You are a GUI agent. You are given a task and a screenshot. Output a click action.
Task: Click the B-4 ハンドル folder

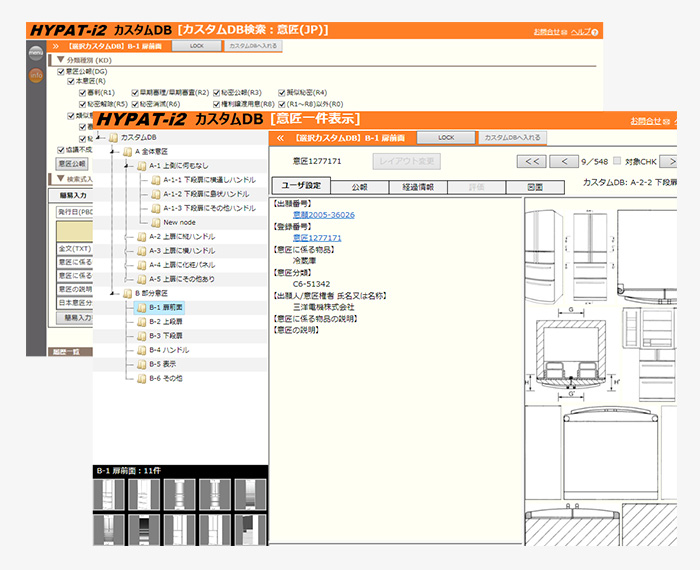tap(141, 350)
